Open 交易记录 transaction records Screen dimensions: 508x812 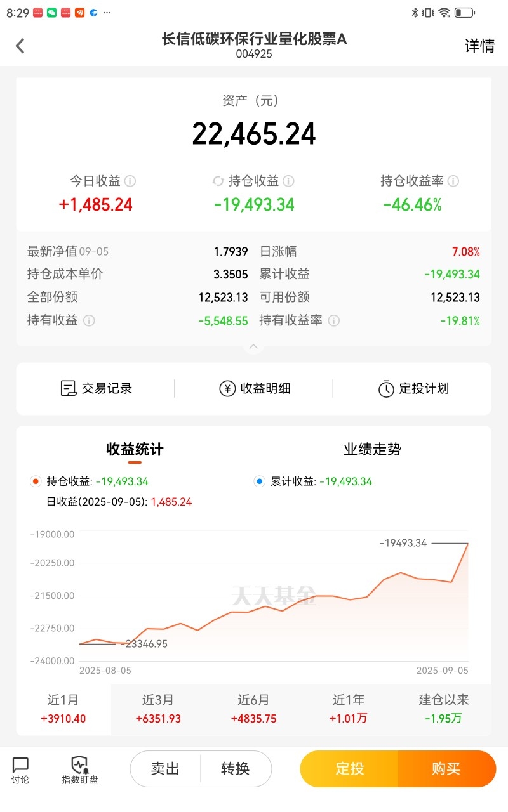point(96,388)
